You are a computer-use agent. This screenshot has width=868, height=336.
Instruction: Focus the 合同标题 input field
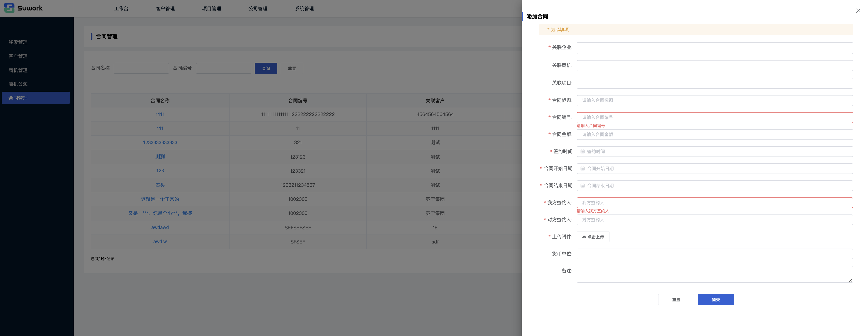tap(714, 101)
